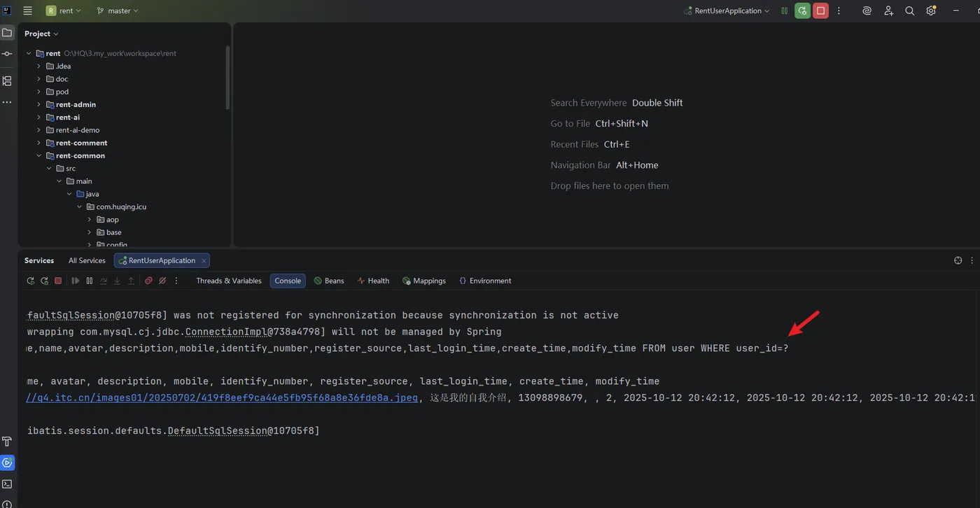Open the RentUserApplication run configuration dropdown
This screenshot has width=980, height=508.
pos(727,10)
